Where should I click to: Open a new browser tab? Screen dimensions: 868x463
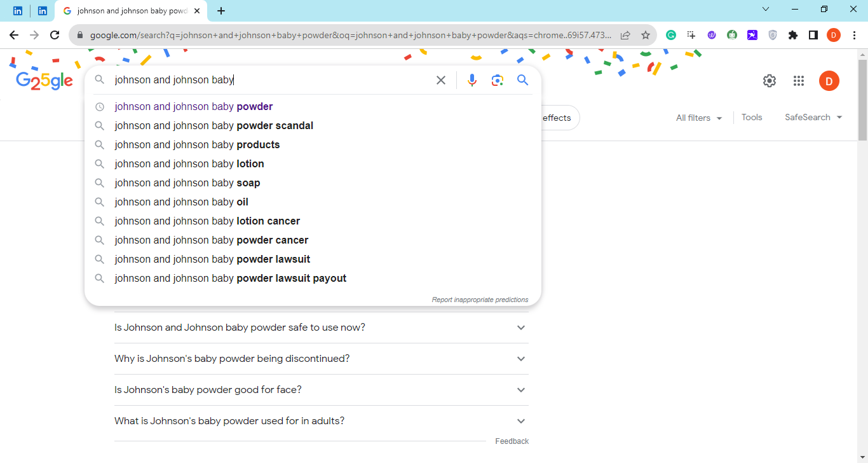coord(221,11)
